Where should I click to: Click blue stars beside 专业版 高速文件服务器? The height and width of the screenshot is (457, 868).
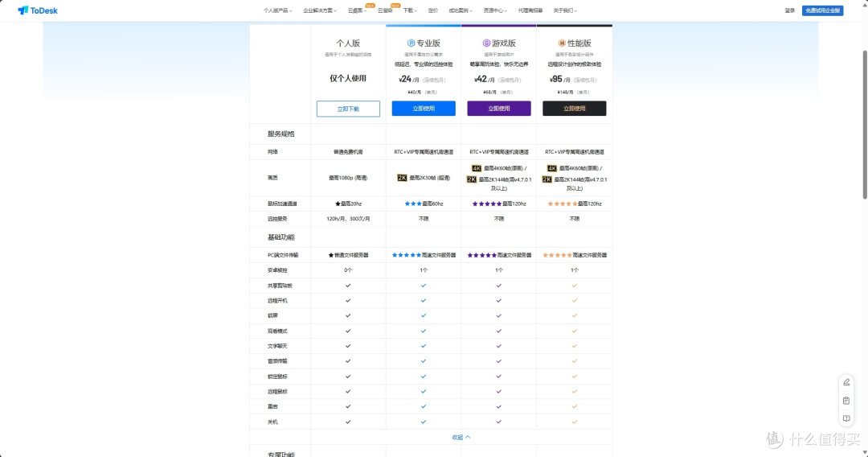pyautogui.click(x=407, y=255)
